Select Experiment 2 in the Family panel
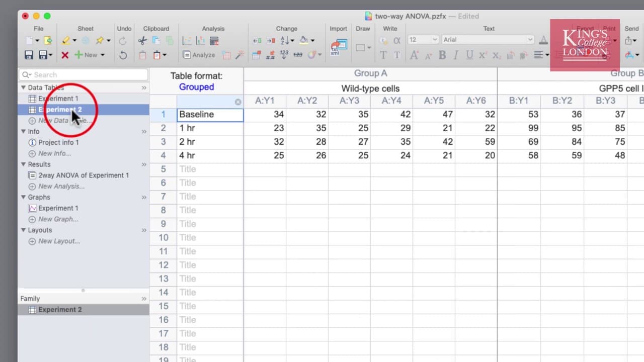Image resolution: width=644 pixels, height=362 pixels. point(84,310)
